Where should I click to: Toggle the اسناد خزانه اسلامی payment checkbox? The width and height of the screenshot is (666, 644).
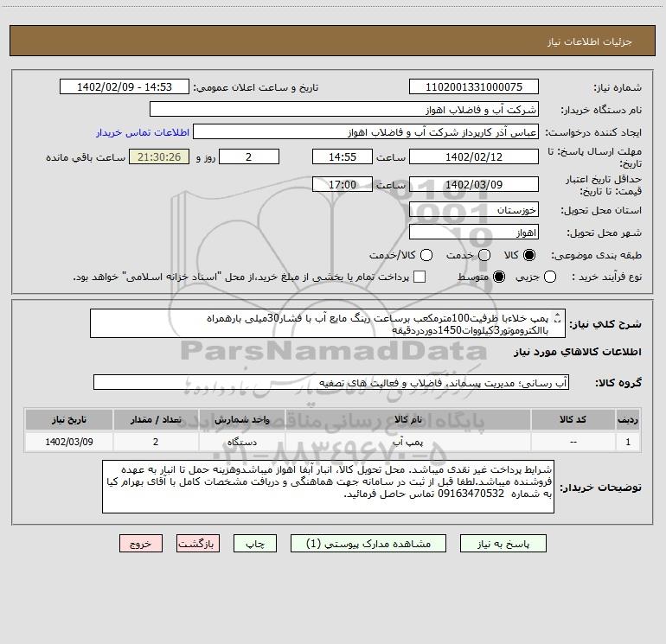point(419,277)
